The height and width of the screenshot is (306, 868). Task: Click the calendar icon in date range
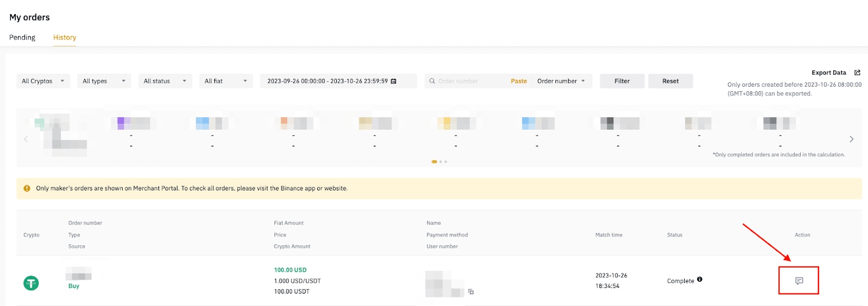coord(394,81)
